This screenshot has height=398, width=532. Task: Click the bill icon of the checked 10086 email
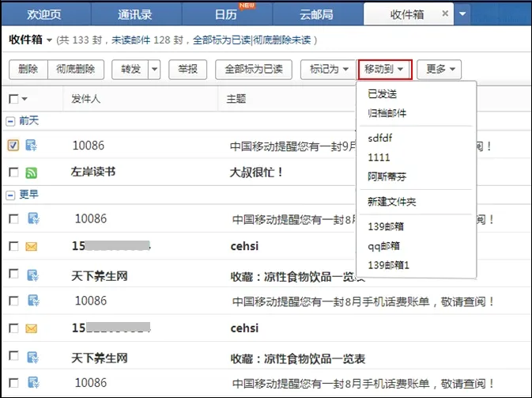click(x=31, y=146)
